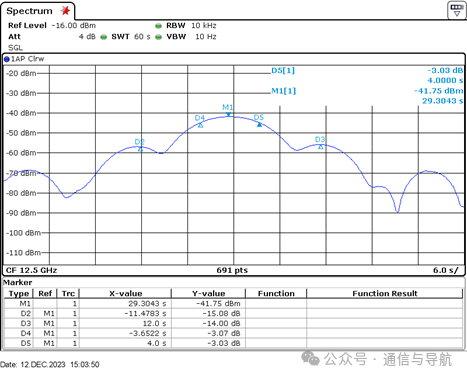
Task: Click the 691 pts label
Action: coord(232,270)
